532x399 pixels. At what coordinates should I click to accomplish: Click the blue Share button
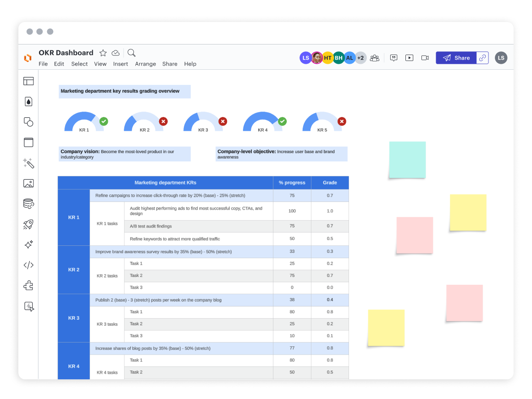point(456,58)
